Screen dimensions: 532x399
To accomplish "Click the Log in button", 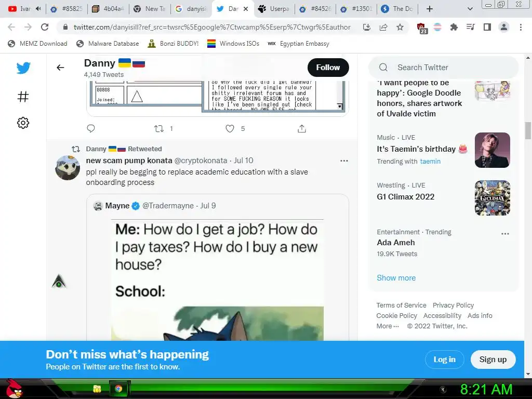I will (x=445, y=360).
